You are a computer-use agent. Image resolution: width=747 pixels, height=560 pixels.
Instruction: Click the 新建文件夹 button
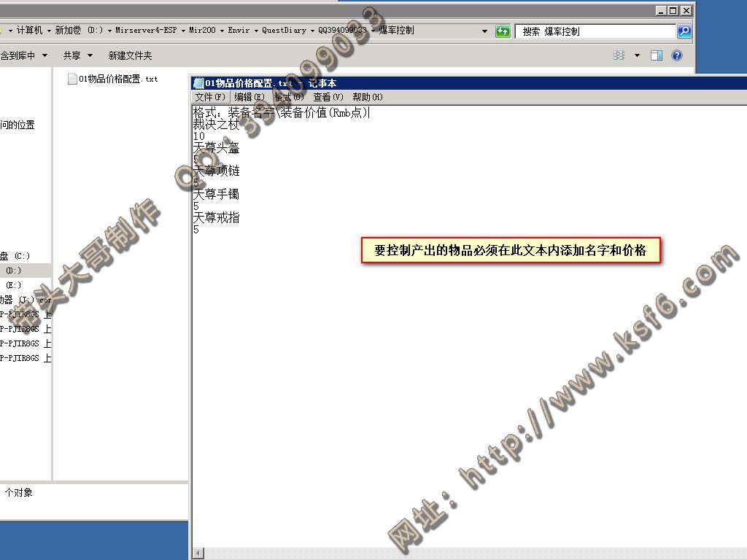point(130,55)
